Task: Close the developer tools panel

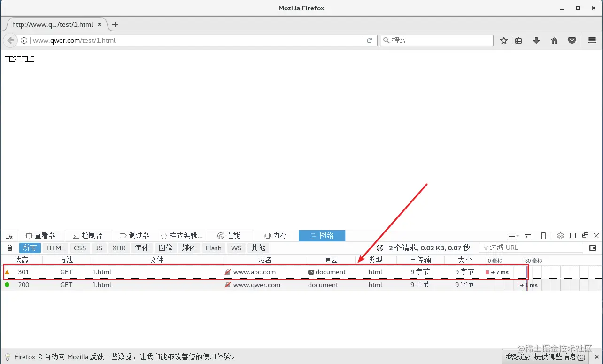Action: (x=597, y=236)
